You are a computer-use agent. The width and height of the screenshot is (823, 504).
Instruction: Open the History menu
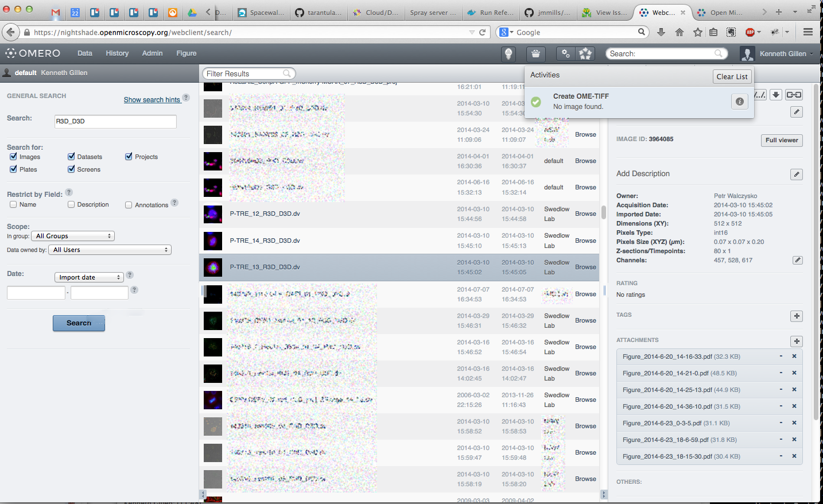(x=117, y=53)
